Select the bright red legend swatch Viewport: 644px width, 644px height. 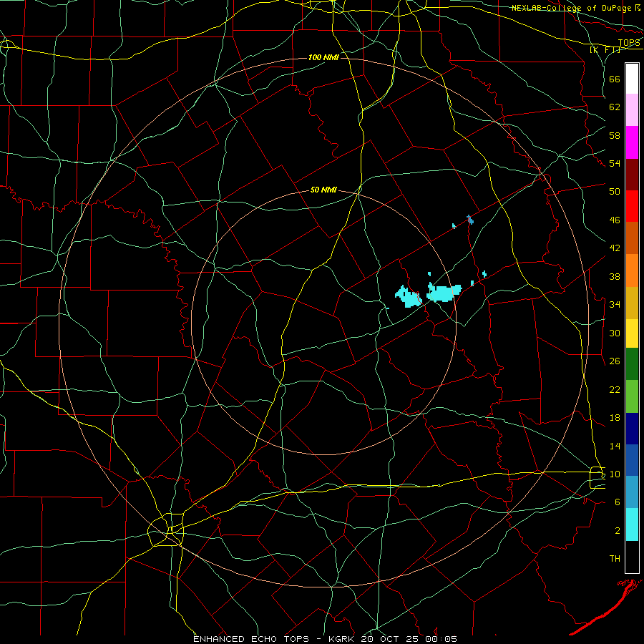(x=632, y=206)
